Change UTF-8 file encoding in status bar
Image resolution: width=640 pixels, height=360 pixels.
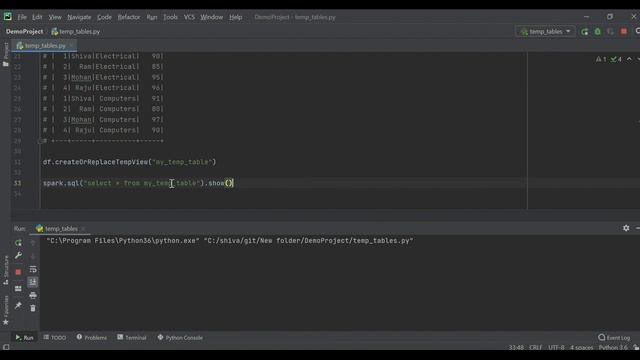[556, 347]
